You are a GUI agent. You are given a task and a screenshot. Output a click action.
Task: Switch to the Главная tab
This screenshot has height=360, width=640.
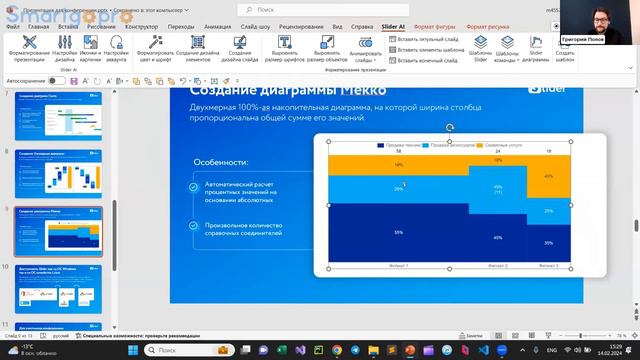[38, 27]
